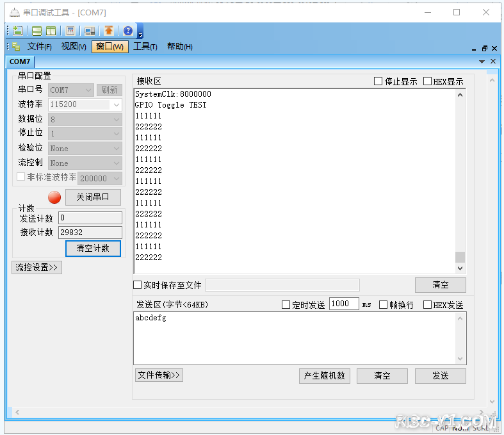Open the tab list dropdown arrow
This screenshot has height=435, width=504.
click(x=482, y=62)
